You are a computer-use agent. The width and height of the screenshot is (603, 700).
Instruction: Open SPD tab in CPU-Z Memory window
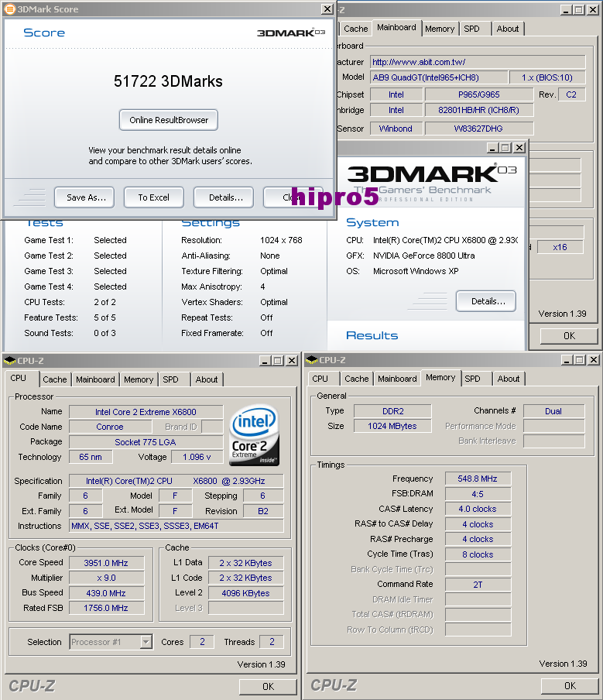476,379
